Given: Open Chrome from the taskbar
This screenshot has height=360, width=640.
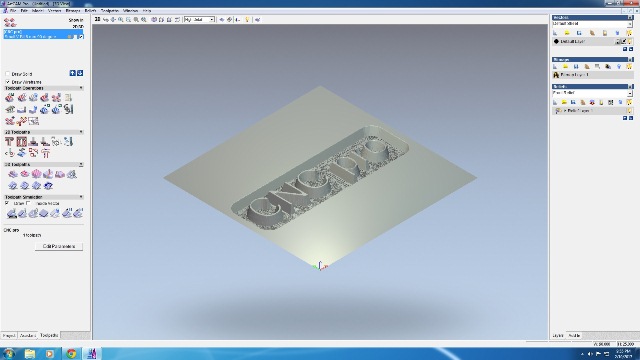Looking at the screenshot, I should pos(71,353).
